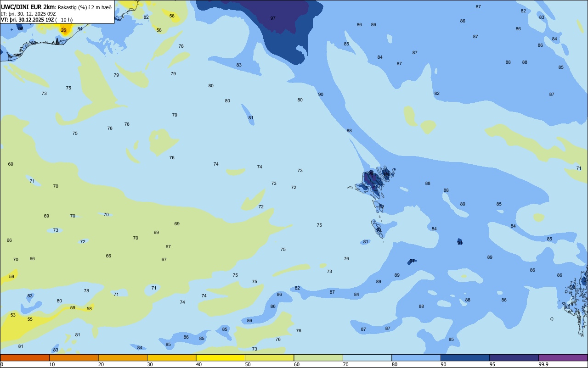Click the legend tick label '40'
The image size is (588, 368).
(199, 364)
